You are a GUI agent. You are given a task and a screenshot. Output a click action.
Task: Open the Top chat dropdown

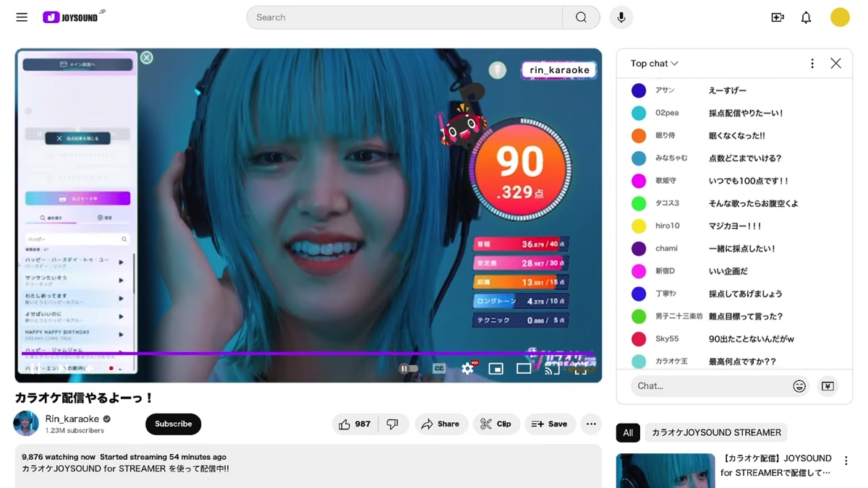652,64
